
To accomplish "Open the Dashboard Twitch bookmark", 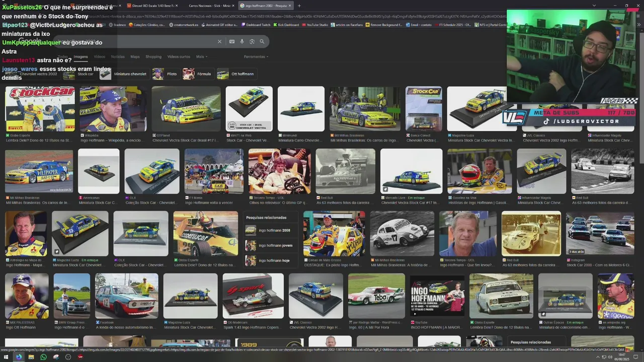I will click(x=256, y=25).
